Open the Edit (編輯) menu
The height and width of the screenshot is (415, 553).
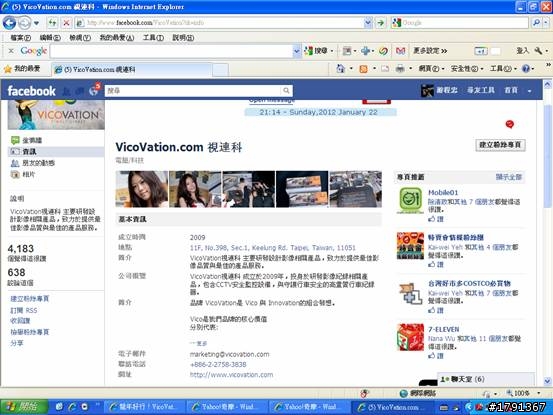coord(50,37)
